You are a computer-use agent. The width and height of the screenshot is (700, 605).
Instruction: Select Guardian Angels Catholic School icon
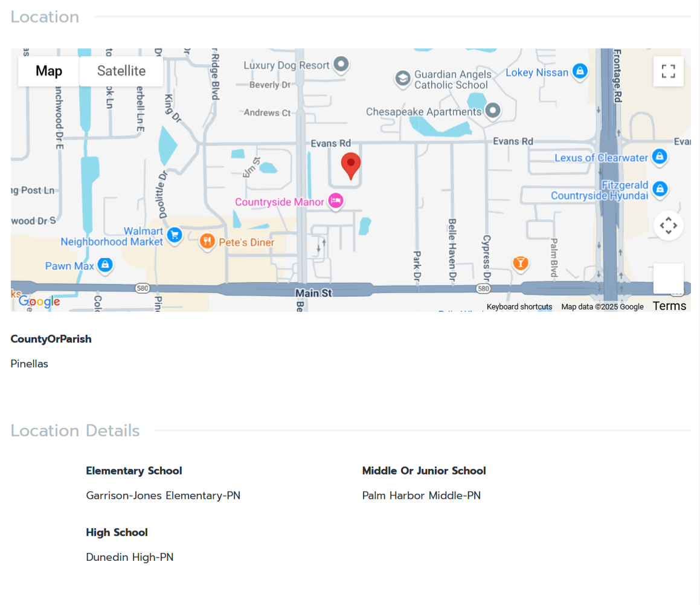coord(402,79)
